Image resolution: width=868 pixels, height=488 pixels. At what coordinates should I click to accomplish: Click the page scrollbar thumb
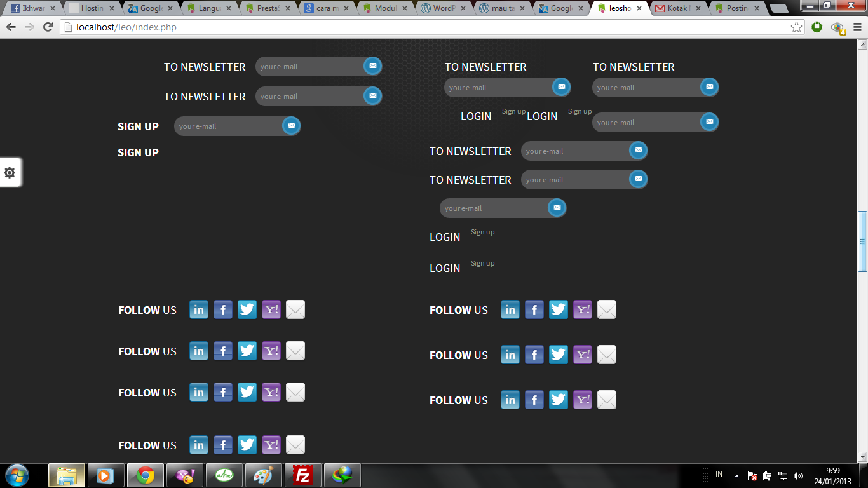tap(862, 241)
